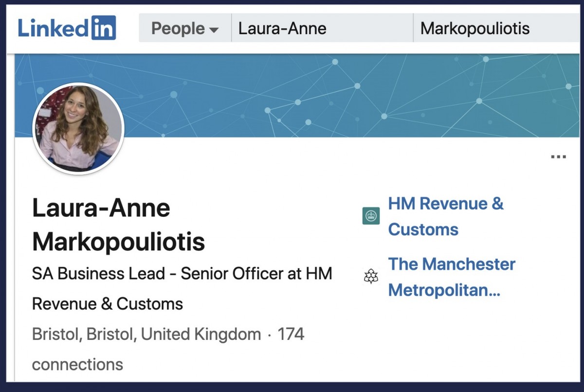Click the LinkedIn "in" square logo icon
Image resolution: width=584 pixels, height=392 pixels.
pos(103,28)
